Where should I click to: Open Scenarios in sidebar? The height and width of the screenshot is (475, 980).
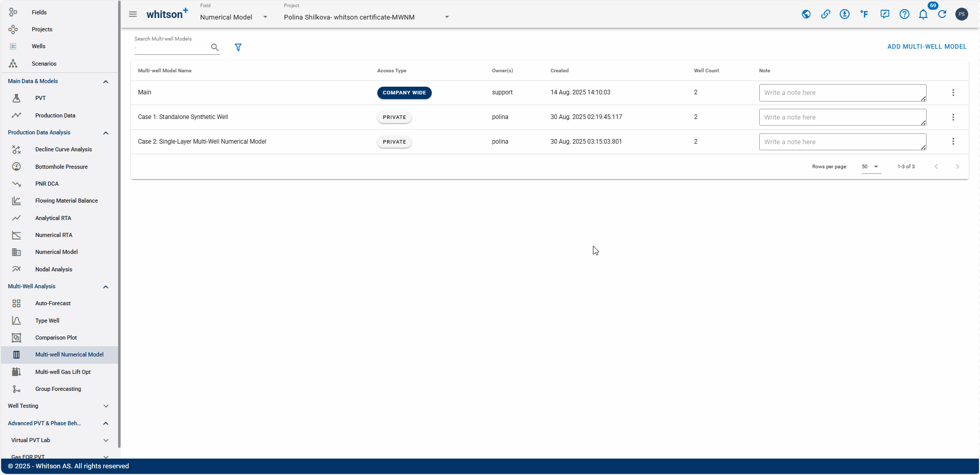[x=44, y=64]
